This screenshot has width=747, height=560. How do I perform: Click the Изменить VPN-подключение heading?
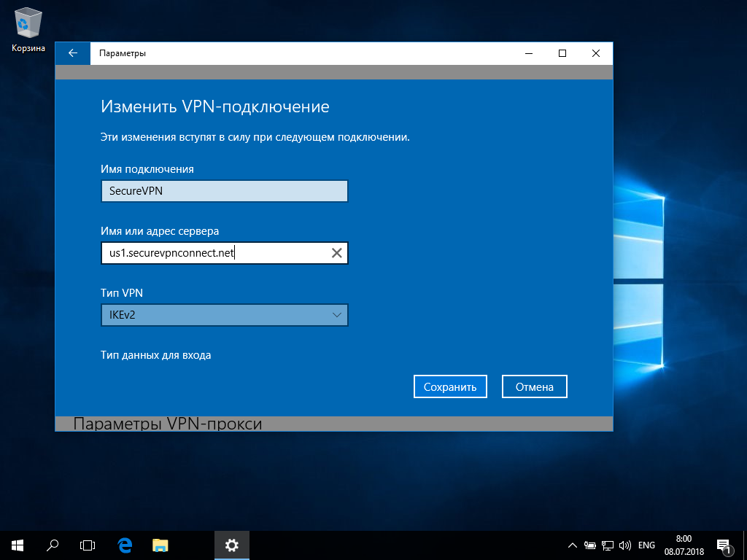click(215, 106)
